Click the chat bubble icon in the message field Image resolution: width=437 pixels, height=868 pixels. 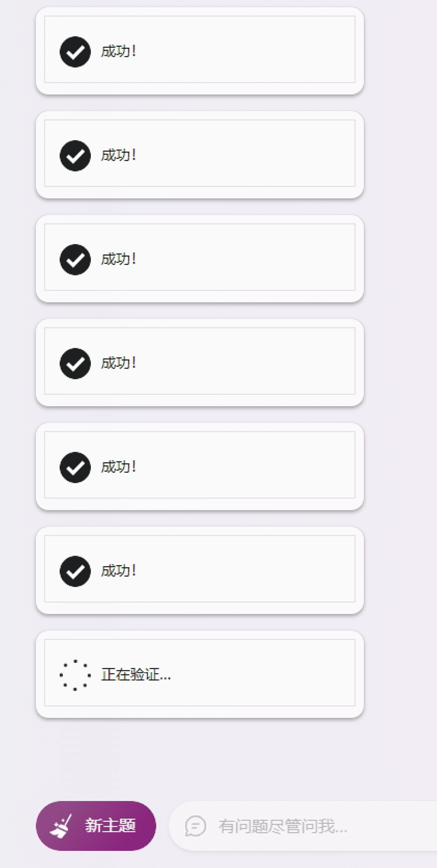coord(196,826)
